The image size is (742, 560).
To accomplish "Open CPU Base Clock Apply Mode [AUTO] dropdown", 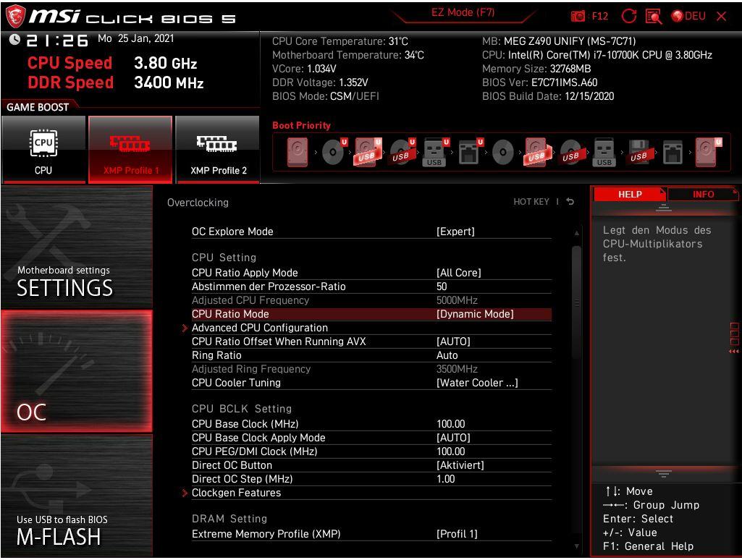I will (x=453, y=438).
